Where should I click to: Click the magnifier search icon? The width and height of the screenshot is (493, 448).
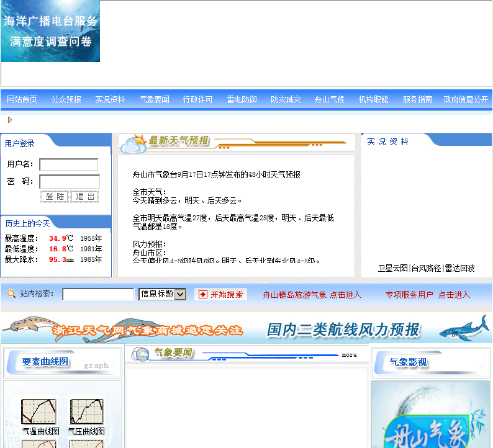click(11, 293)
